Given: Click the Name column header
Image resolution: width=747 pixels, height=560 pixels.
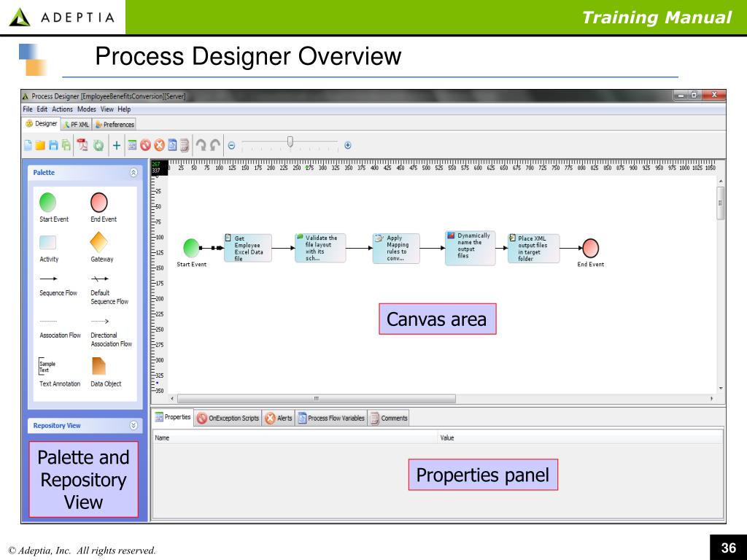Looking at the screenshot, I should 295,437.
